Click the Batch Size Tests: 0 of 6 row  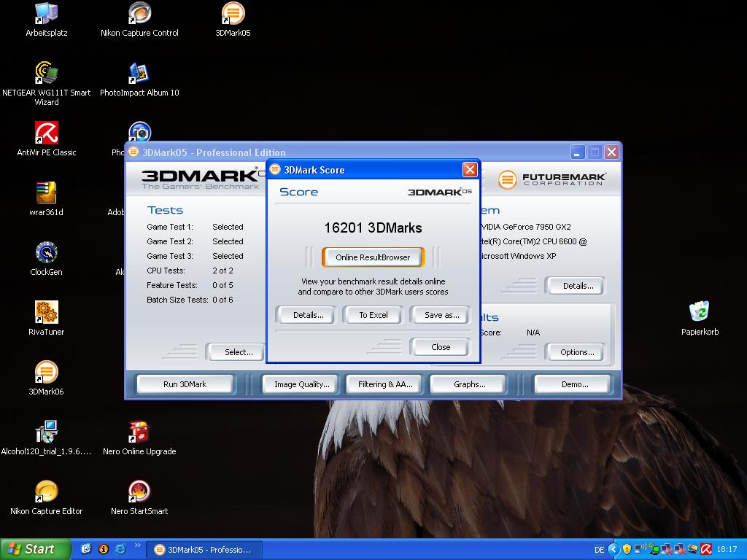pyautogui.click(x=190, y=300)
